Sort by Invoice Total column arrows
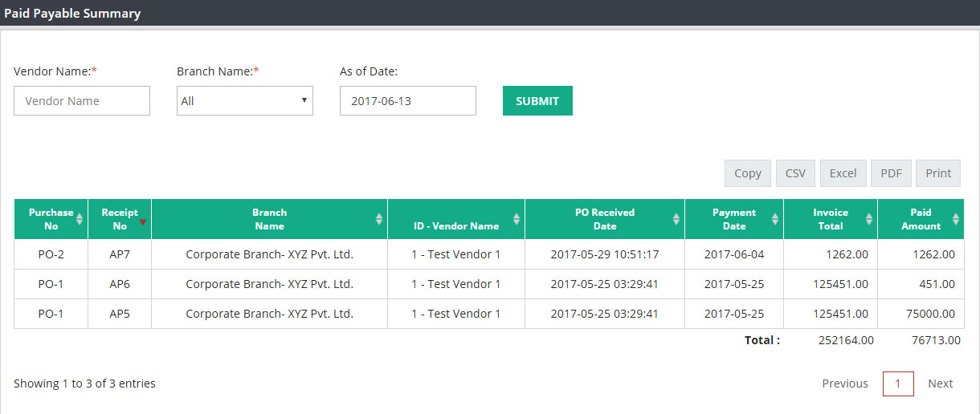The height and width of the screenshot is (414, 980). [869, 219]
